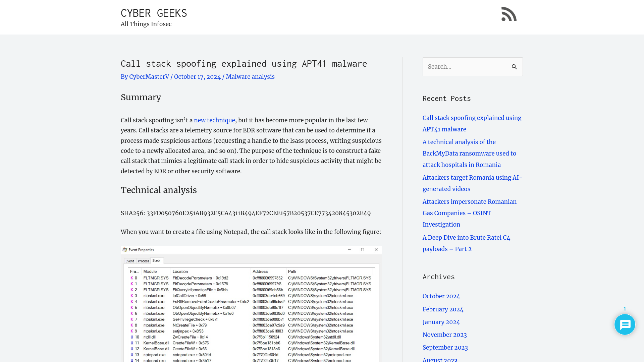The height and width of the screenshot is (362, 644).
Task: Click the close button on Event Properties
Action: click(x=376, y=249)
